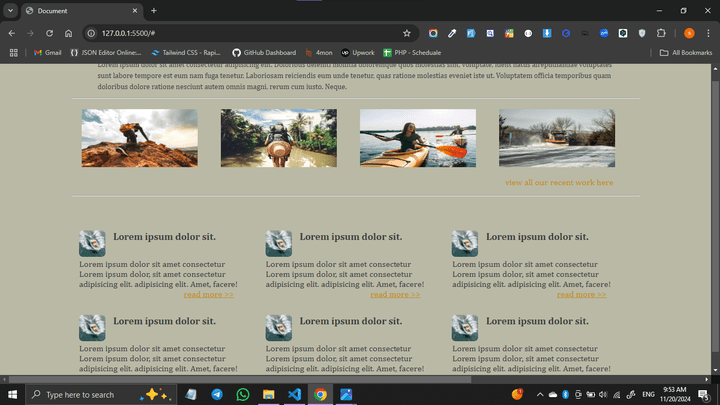Open the jungle hiker thumbnail image
Screen dimensions: 720x405
[279, 138]
